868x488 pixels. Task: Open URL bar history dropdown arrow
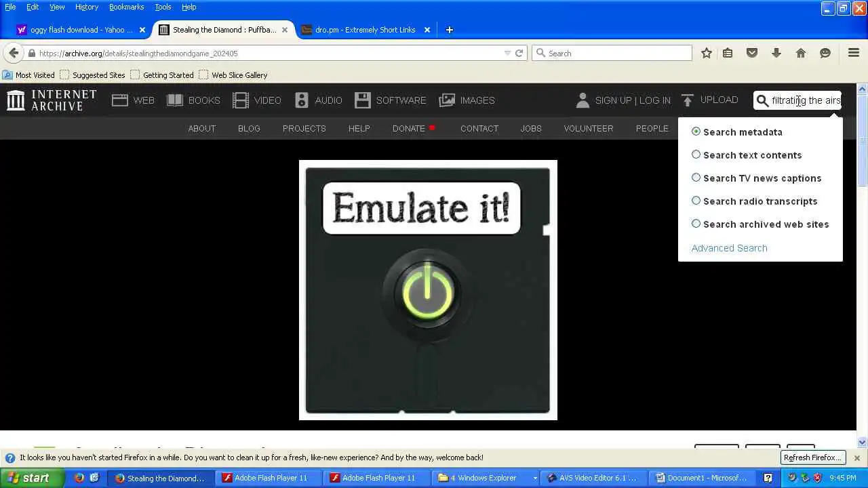507,53
